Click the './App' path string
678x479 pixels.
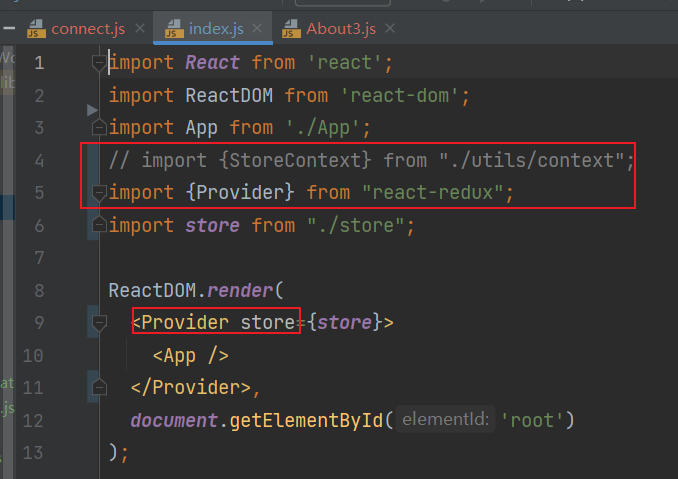coord(323,128)
